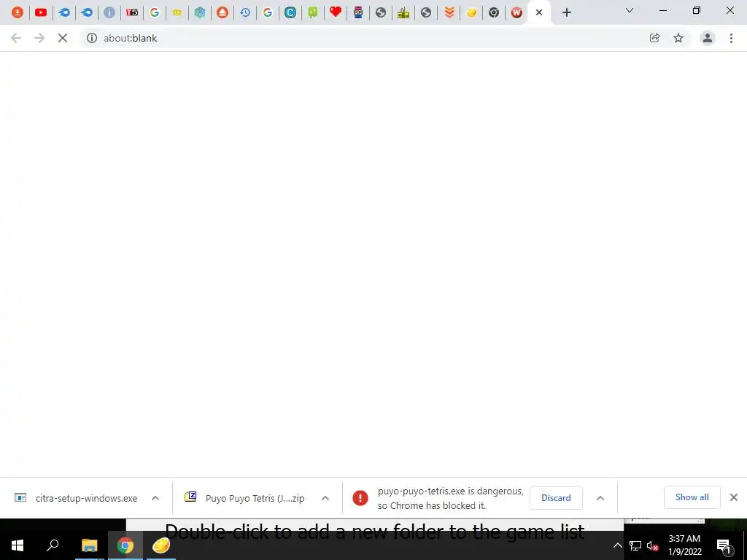Switch to the blue history clock tab
Screen dimensions: 747x560
click(x=245, y=12)
